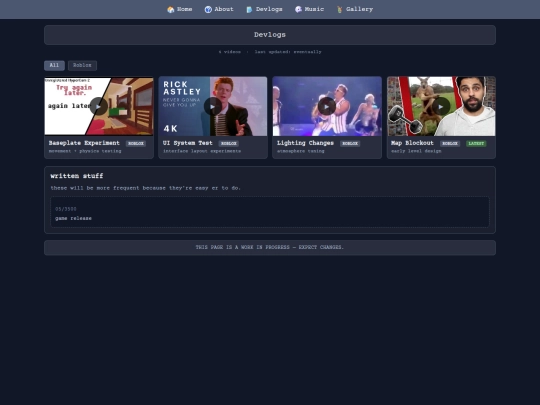Click the green LATEST badge

tap(476, 144)
